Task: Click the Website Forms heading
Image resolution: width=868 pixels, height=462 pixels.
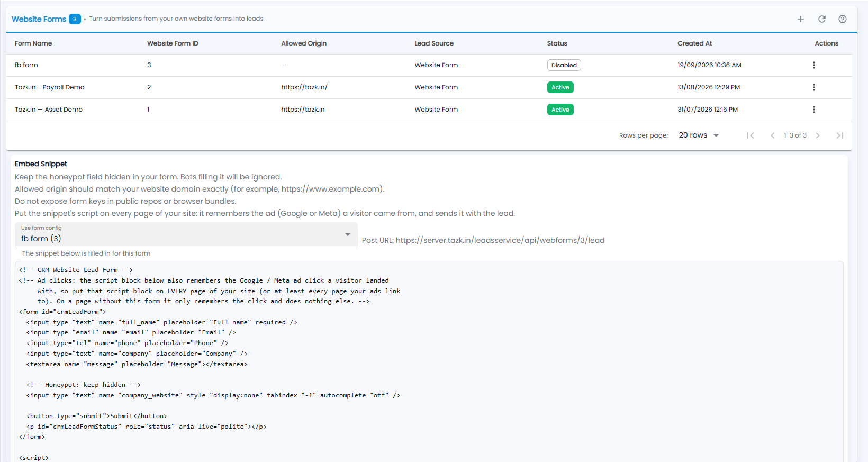Action: tap(39, 19)
